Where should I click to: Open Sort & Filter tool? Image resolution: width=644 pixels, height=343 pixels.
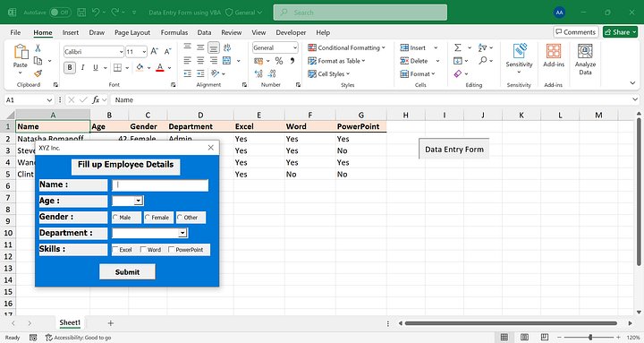[x=482, y=47]
